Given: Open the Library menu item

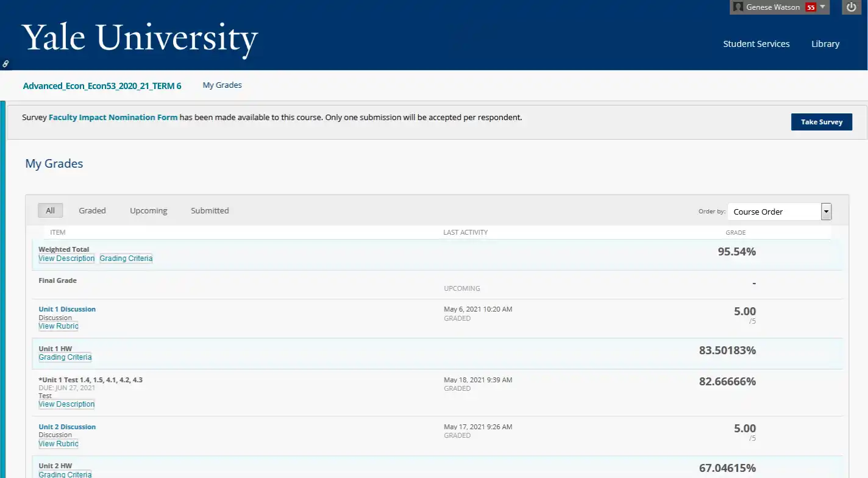Looking at the screenshot, I should tap(825, 44).
